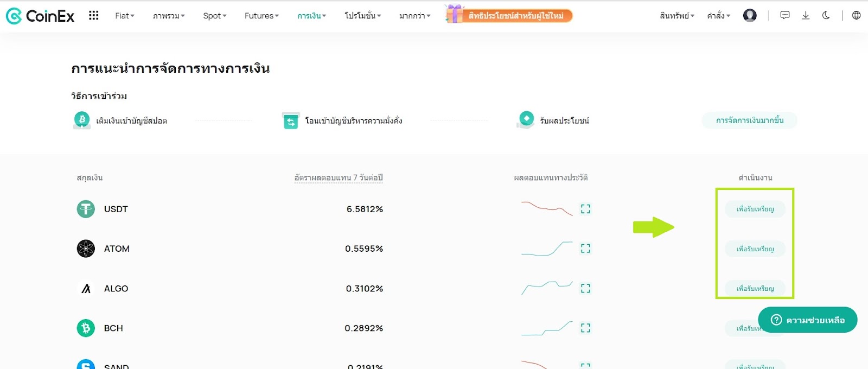Expand the ATOM yield history chart
This screenshot has height=369, width=868.
click(x=585, y=249)
